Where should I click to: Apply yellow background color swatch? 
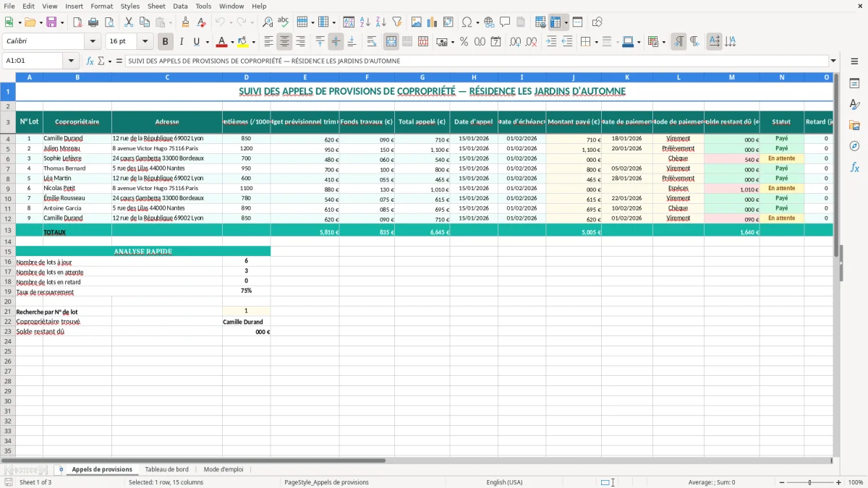tap(243, 42)
